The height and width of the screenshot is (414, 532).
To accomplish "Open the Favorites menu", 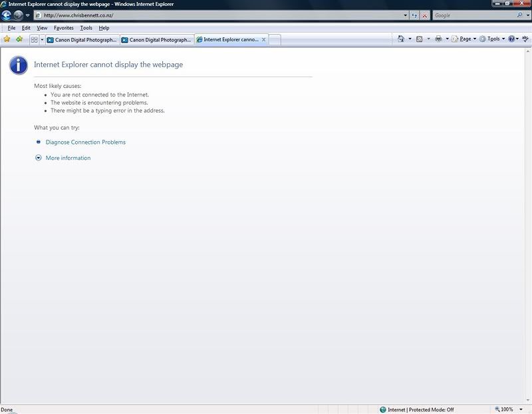I will click(x=64, y=28).
